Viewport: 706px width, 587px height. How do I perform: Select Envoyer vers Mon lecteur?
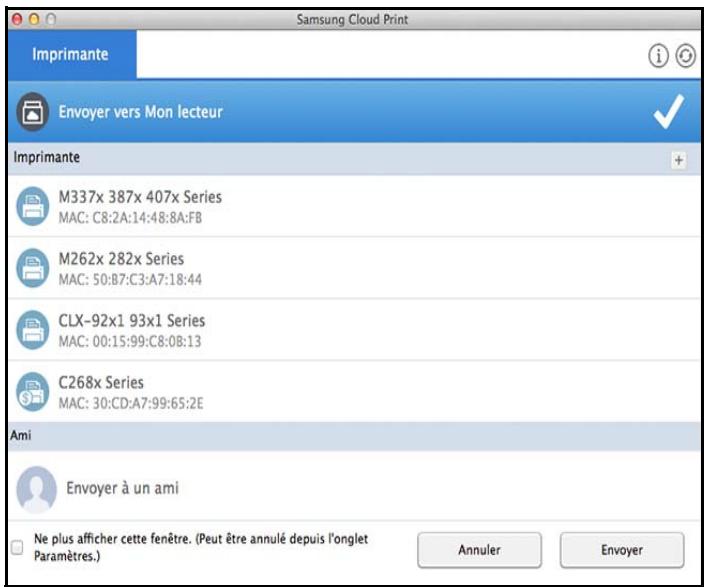click(x=354, y=112)
